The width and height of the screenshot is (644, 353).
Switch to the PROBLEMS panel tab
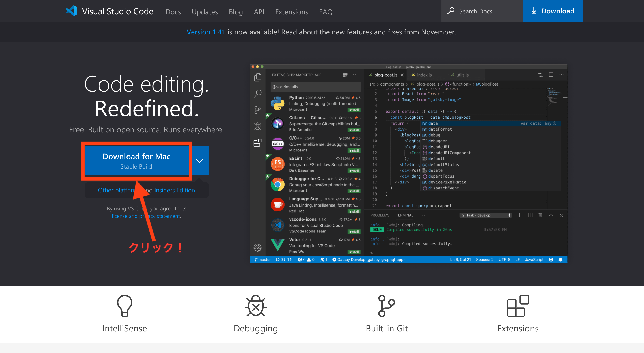click(380, 215)
